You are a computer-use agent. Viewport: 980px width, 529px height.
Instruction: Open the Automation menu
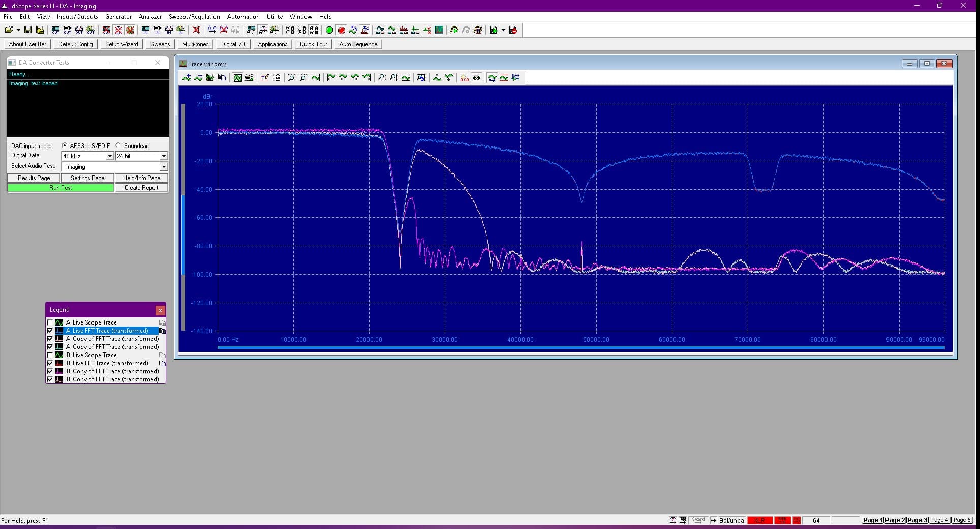(x=243, y=17)
